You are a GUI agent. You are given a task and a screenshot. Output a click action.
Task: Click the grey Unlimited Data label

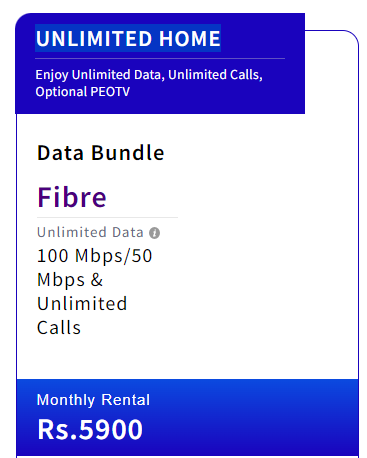pyautogui.click(x=90, y=232)
